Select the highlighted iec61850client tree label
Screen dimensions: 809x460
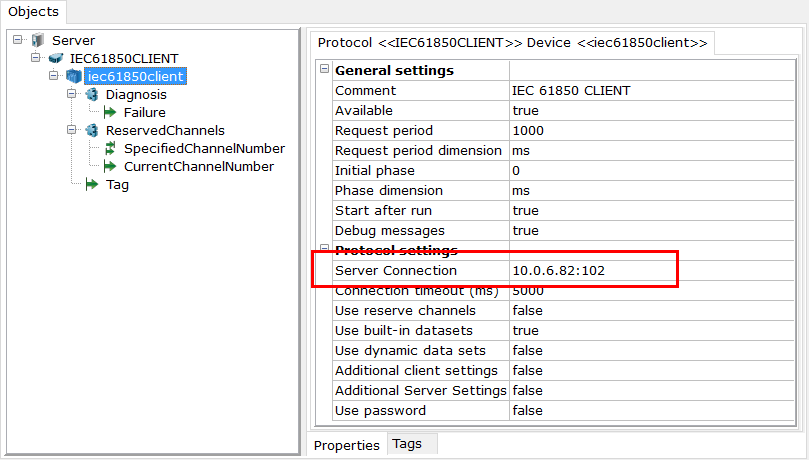(135, 76)
